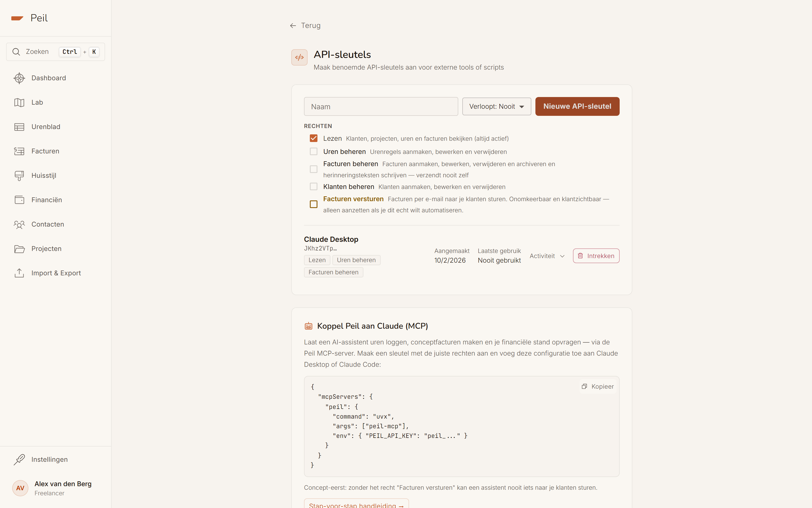Click the Financiën sidebar label
Screen dimensions: 812x508
(47, 200)
